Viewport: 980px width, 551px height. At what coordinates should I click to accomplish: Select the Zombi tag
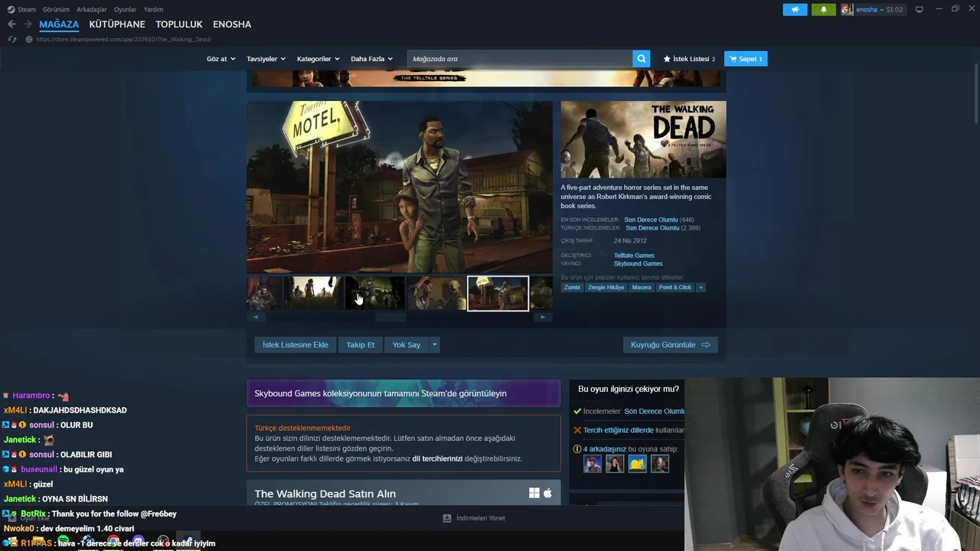[572, 288]
